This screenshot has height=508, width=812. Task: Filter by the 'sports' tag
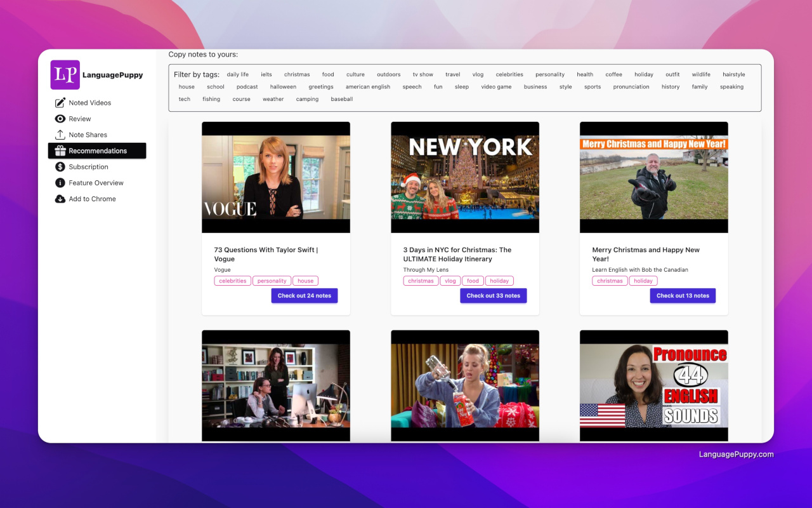pyautogui.click(x=593, y=87)
